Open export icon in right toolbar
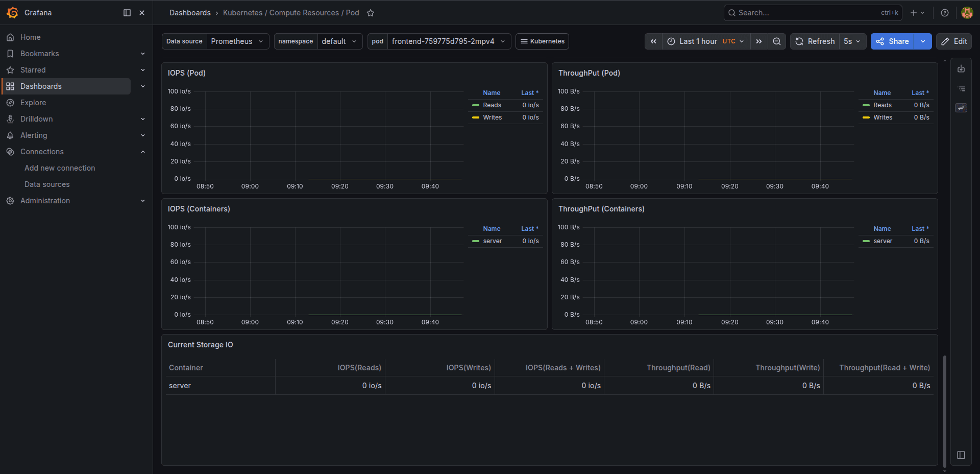This screenshot has height=474, width=980. click(x=961, y=69)
